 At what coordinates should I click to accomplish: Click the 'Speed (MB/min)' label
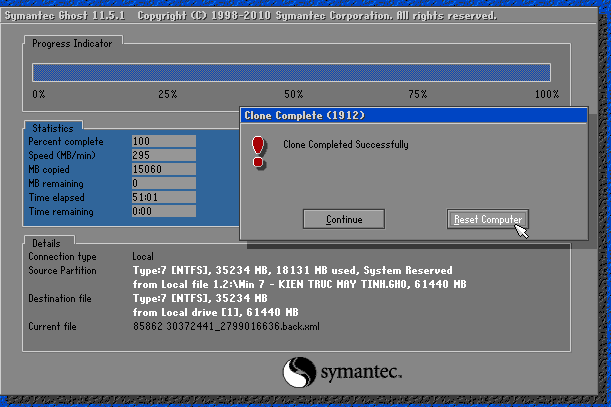click(62, 156)
